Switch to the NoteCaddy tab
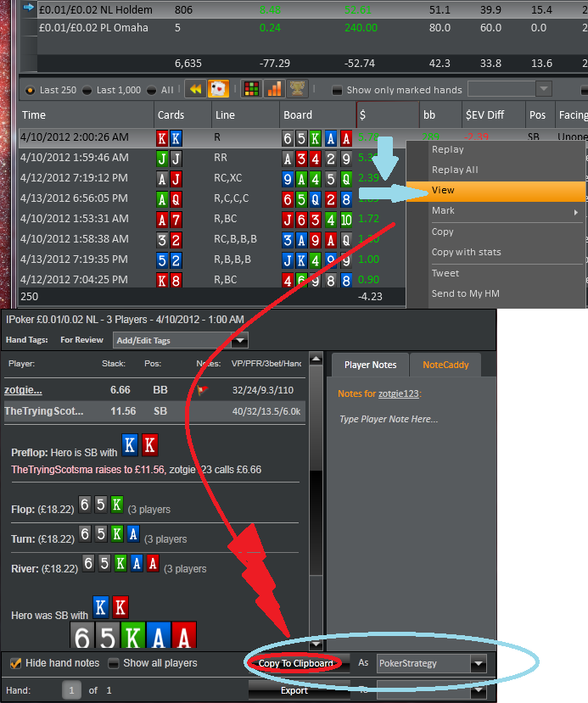Screen dimensions: 588x703 click(445, 365)
